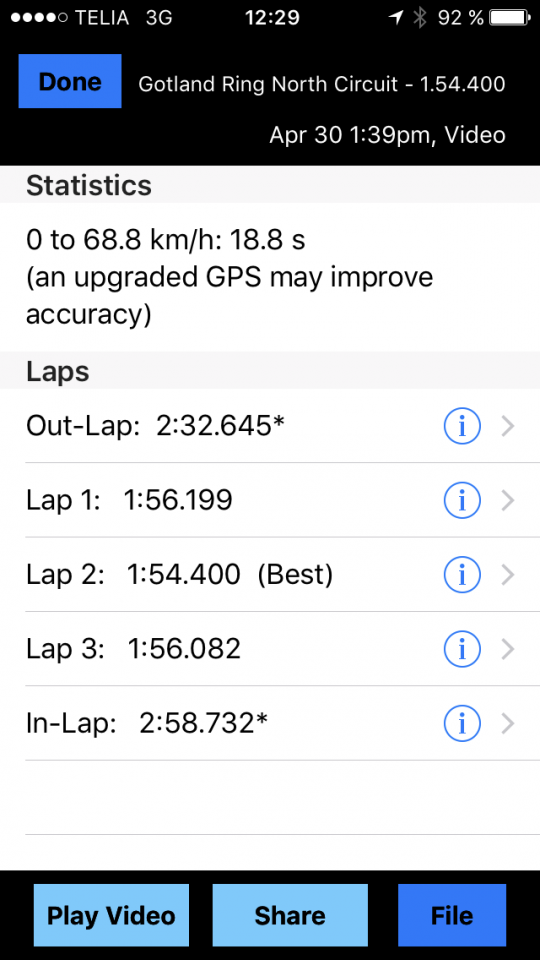Show info for Lap 2 best lap
The height and width of the screenshot is (960, 540).
(462, 575)
